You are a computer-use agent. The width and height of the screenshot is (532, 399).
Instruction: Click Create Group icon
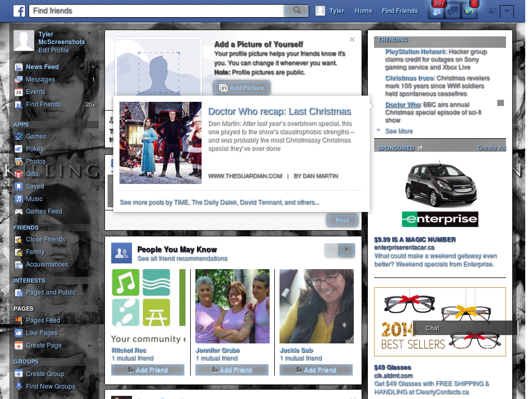point(19,374)
